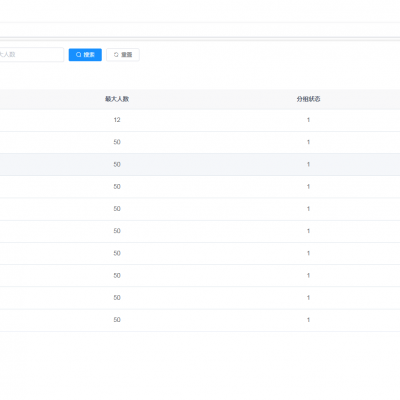Click the 重置 reset button
400x400 pixels.
(123, 55)
